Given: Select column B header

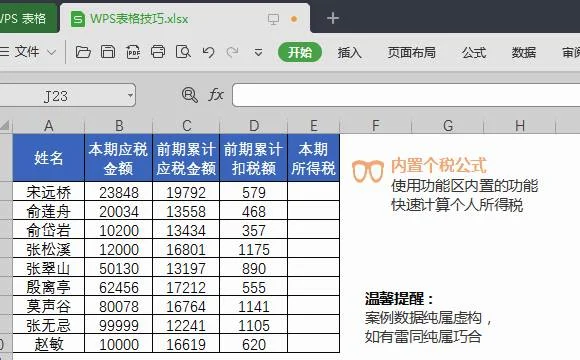Looking at the screenshot, I should click(x=119, y=126).
